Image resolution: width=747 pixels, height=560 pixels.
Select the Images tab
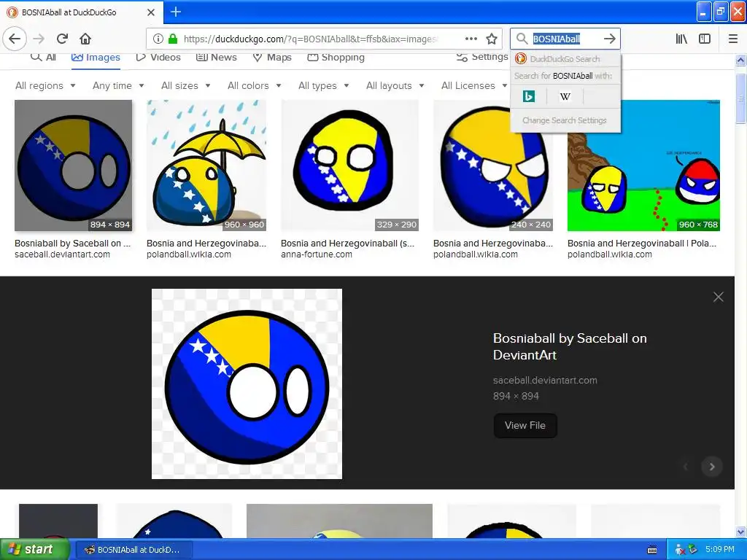96,57
